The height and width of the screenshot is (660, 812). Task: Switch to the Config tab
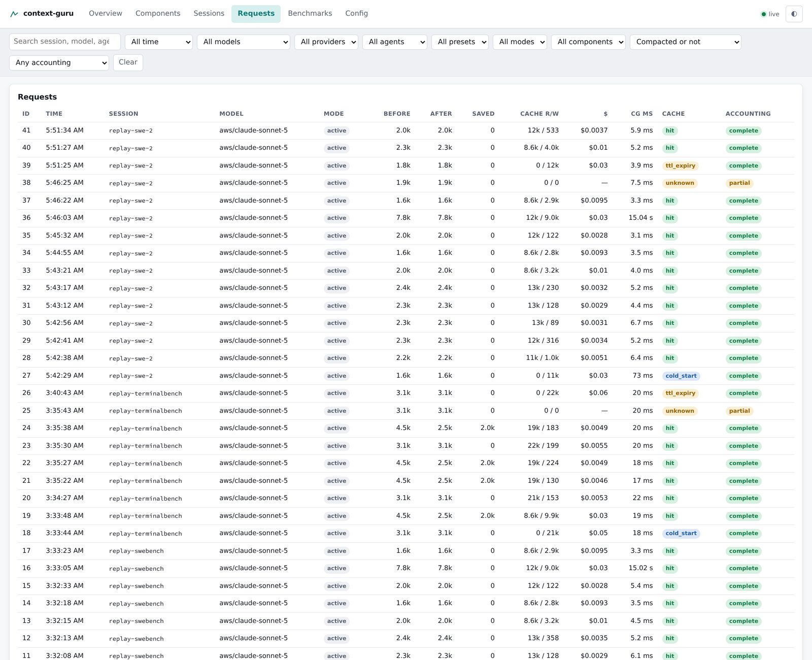click(x=356, y=14)
